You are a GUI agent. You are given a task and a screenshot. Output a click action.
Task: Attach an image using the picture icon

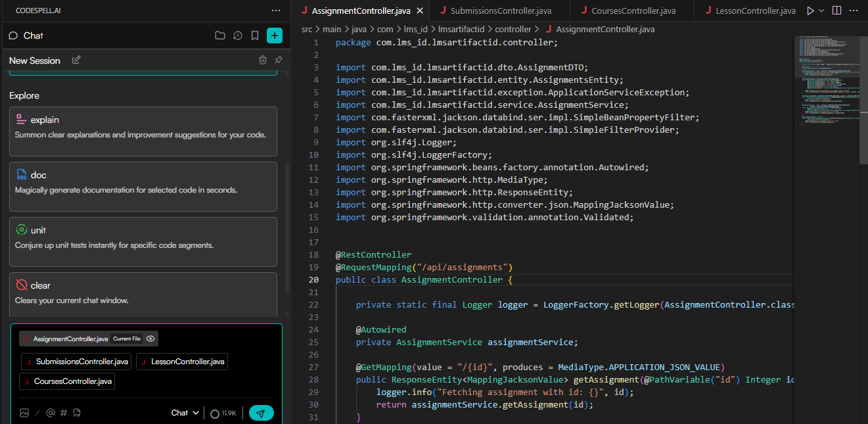(24, 413)
